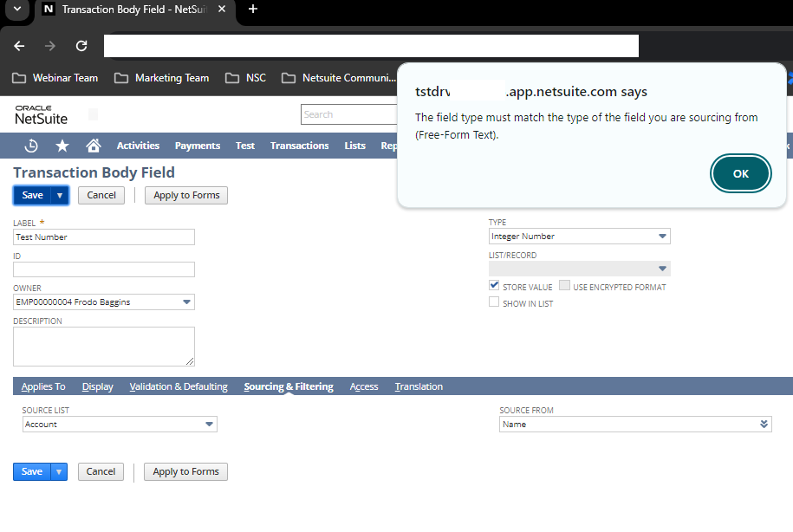Open the Activities menu

pyautogui.click(x=138, y=146)
